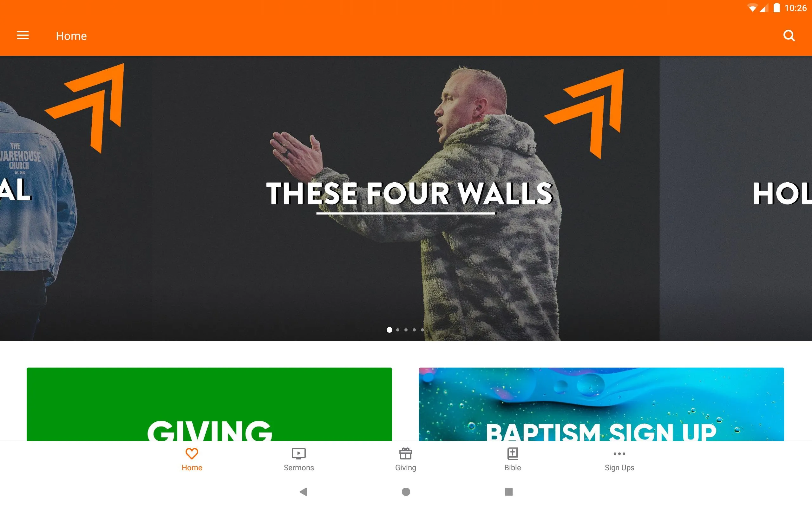The width and height of the screenshot is (812, 507).
Task: Select the Giving gift icon
Action: (x=405, y=453)
